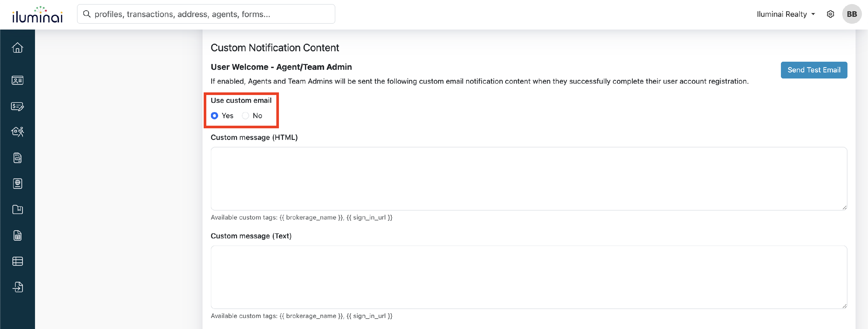Screen dimensions: 868x329
Task: Expand the Iluminai Realty account dropdown
Action: [786, 14]
